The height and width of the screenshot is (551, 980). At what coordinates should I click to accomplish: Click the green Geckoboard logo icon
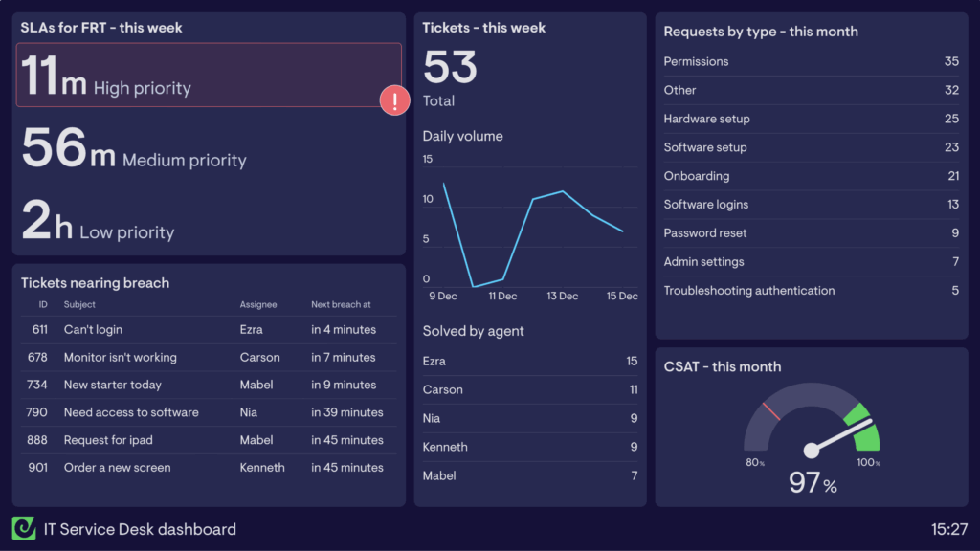coord(24,528)
